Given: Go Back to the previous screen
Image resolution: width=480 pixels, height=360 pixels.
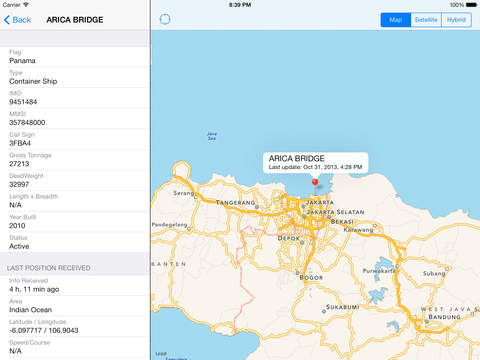Looking at the screenshot, I should [17, 20].
